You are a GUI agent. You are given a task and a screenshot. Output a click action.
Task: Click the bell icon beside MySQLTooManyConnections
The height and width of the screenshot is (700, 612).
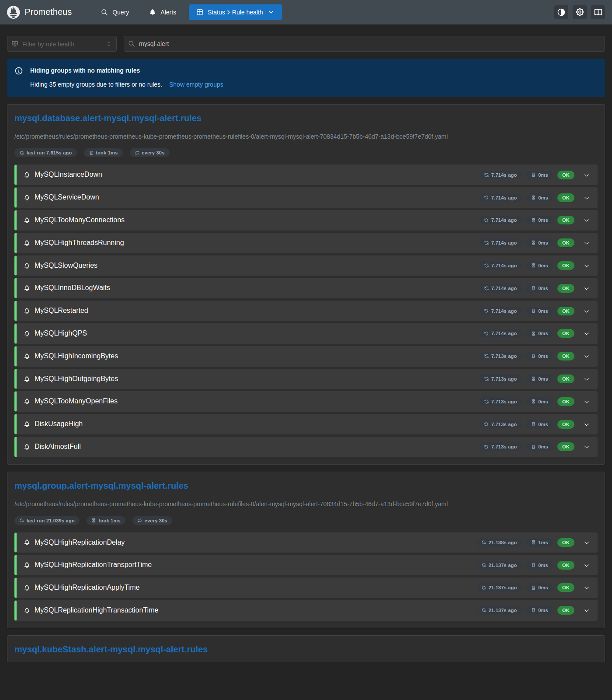point(27,220)
